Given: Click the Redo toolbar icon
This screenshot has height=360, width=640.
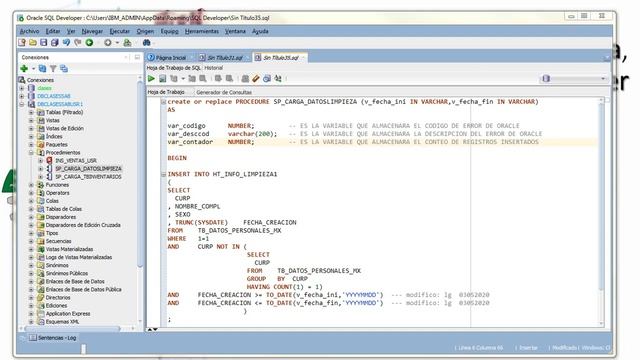Looking at the screenshot, I should point(78,42).
